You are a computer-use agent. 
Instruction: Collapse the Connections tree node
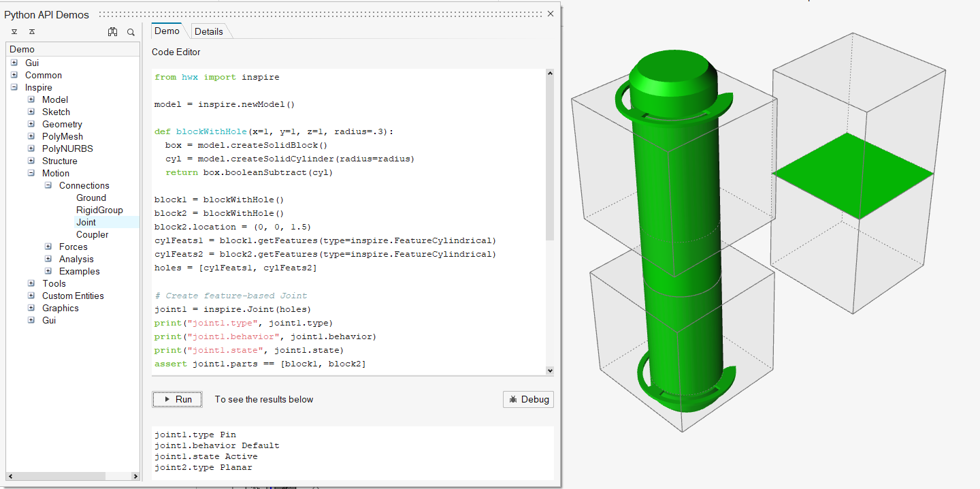click(x=47, y=185)
